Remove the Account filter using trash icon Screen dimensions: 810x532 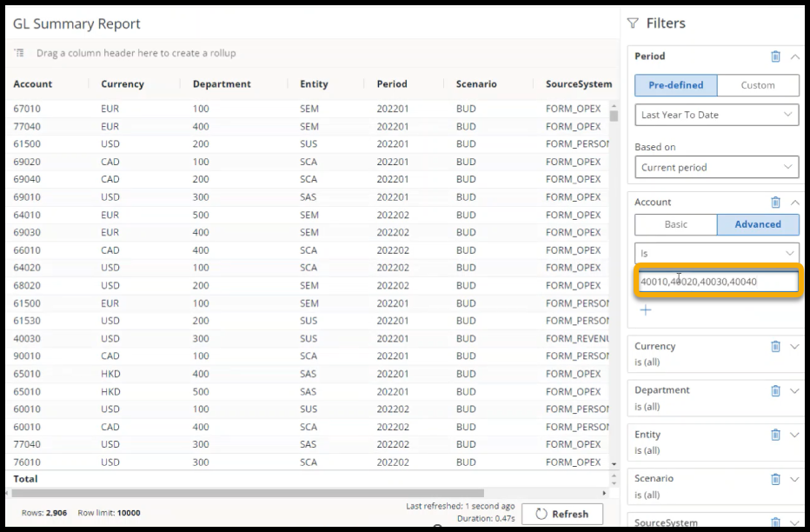point(775,203)
